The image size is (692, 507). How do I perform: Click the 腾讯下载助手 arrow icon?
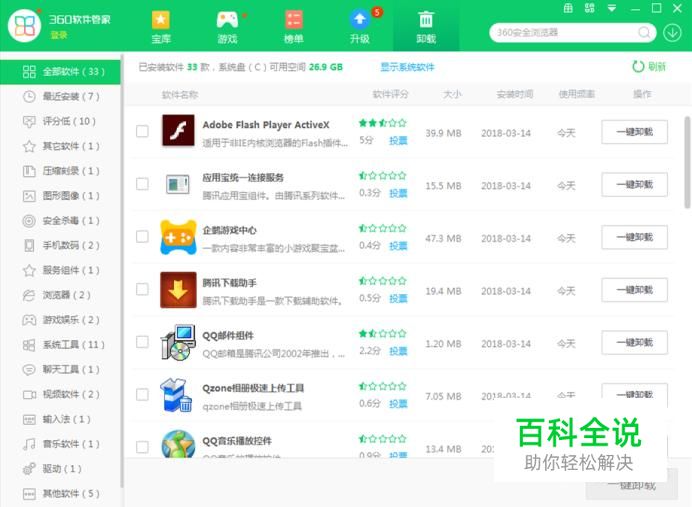pos(178,290)
